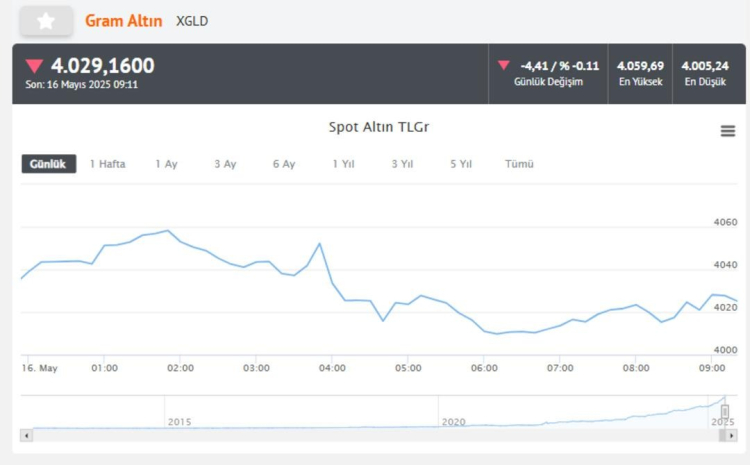750x465 pixels.
Task: Choose the 5 Yıl range
Action: (x=461, y=164)
